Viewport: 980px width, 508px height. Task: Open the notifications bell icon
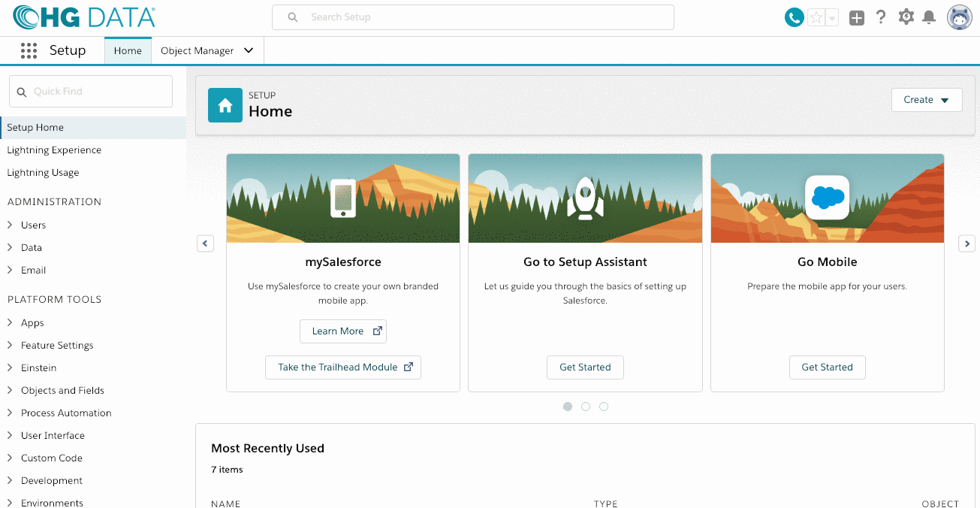point(929,17)
